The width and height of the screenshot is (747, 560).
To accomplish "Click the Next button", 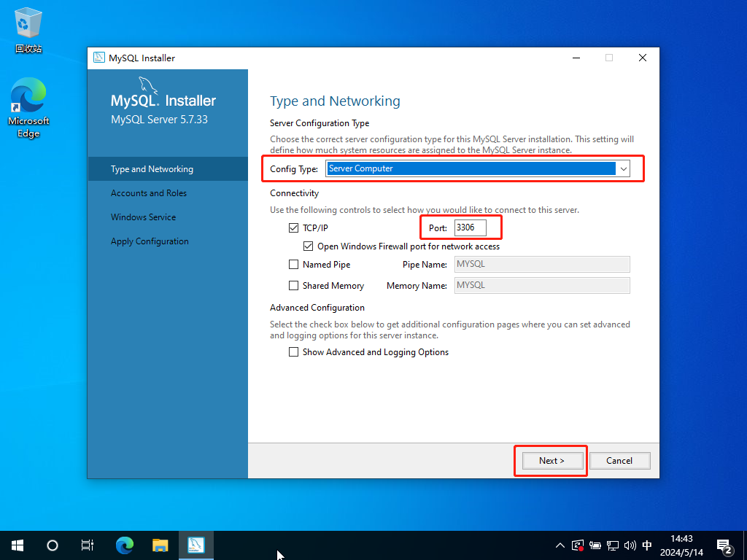I will click(551, 461).
